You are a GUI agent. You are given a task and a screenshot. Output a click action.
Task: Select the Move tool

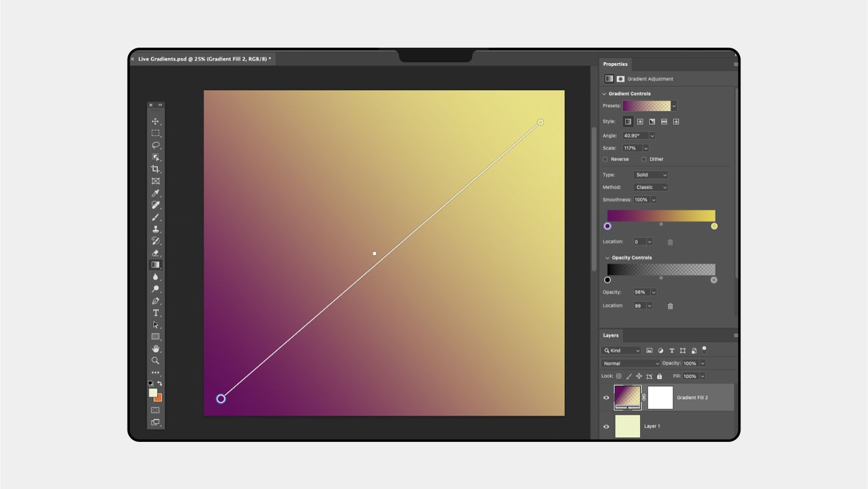[156, 121]
